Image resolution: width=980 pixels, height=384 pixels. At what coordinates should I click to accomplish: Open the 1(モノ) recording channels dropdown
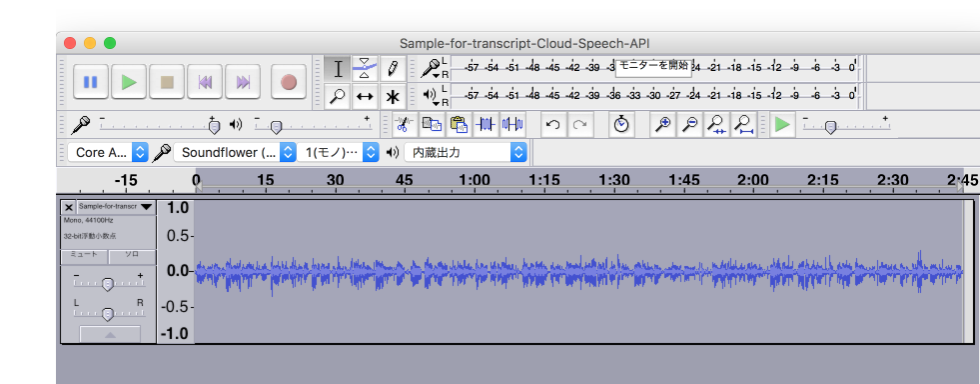click(x=338, y=152)
